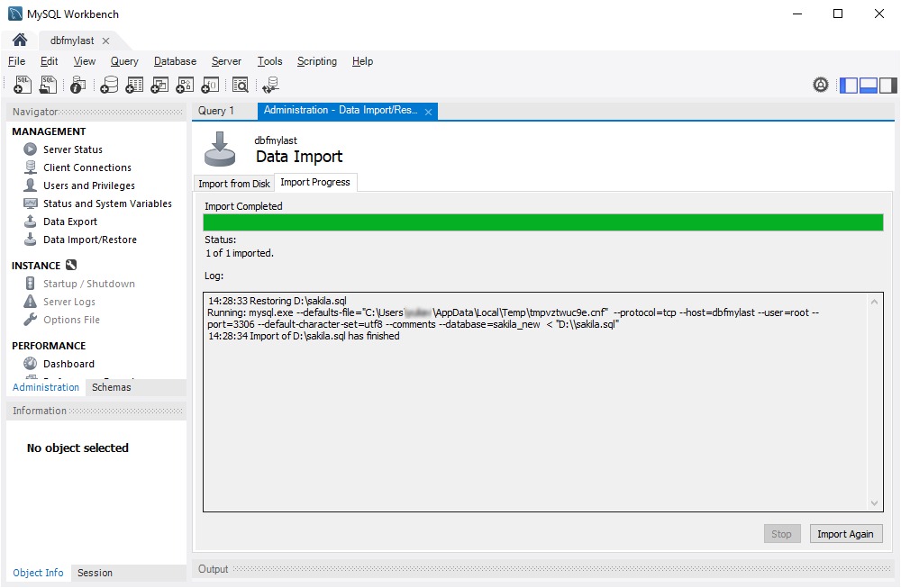
Task: Create a new view icon
Action: tap(159, 85)
